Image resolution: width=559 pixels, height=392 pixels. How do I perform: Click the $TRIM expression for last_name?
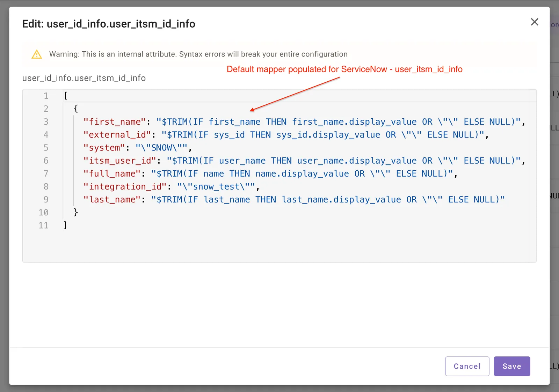click(328, 199)
